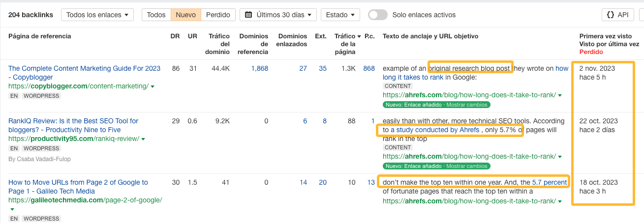Select the Perdido filter tab
This screenshot has width=644, height=223.
tap(218, 15)
